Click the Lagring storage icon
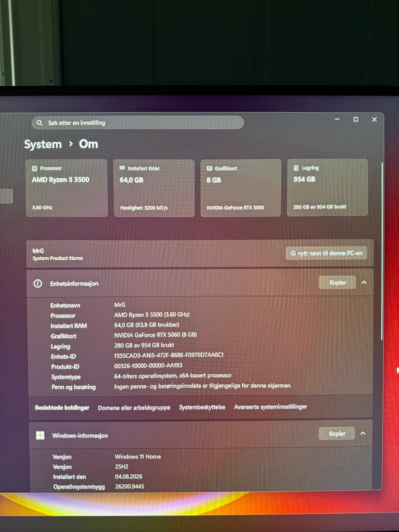The height and width of the screenshot is (532, 399). (x=296, y=168)
